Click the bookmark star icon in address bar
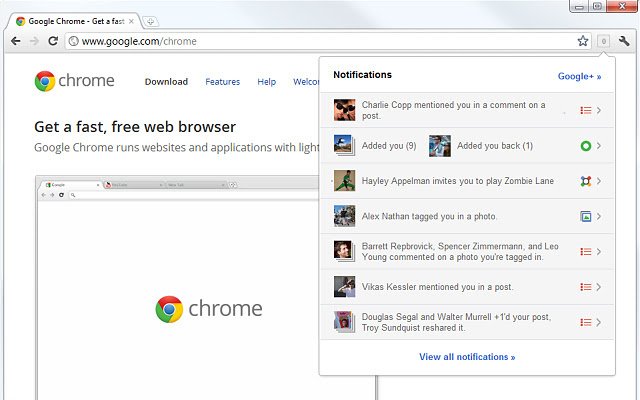Image resolution: width=640 pixels, height=400 pixels. click(583, 41)
